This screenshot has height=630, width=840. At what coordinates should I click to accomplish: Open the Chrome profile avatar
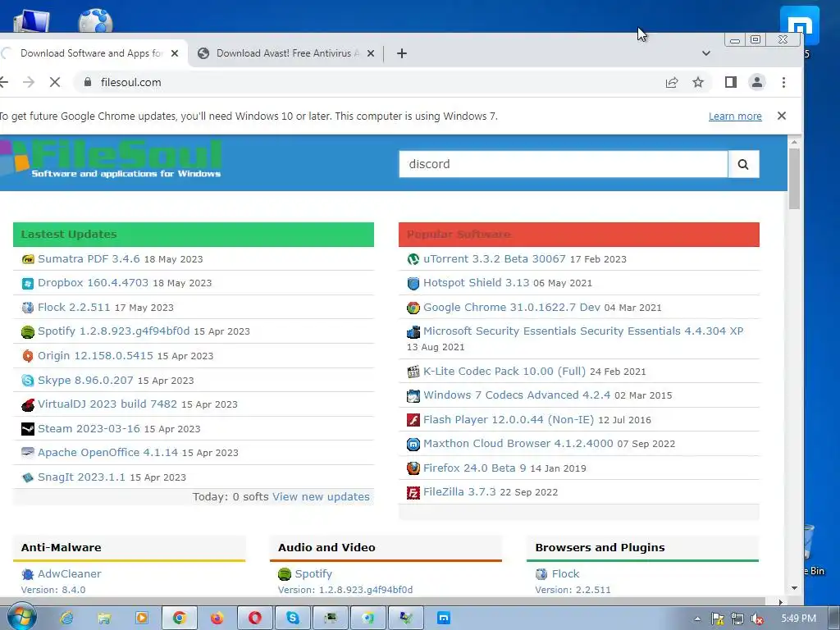pos(757,82)
